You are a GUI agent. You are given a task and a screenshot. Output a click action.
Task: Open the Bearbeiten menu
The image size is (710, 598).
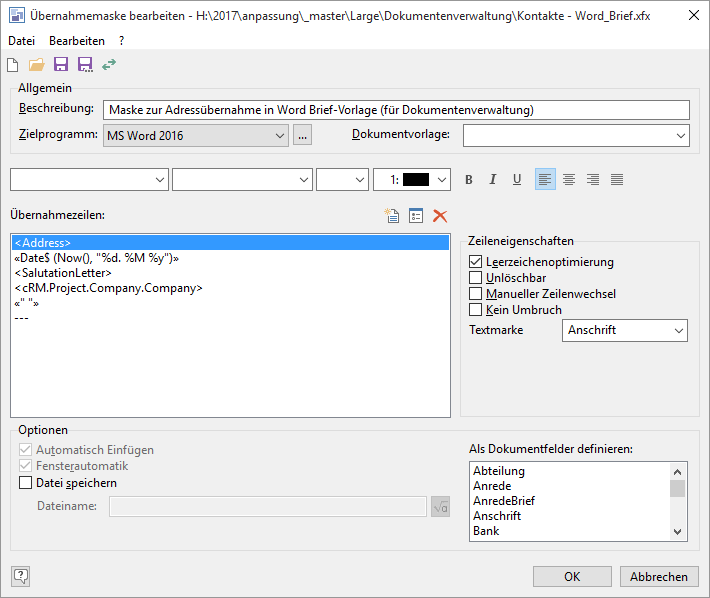pyautogui.click(x=77, y=41)
